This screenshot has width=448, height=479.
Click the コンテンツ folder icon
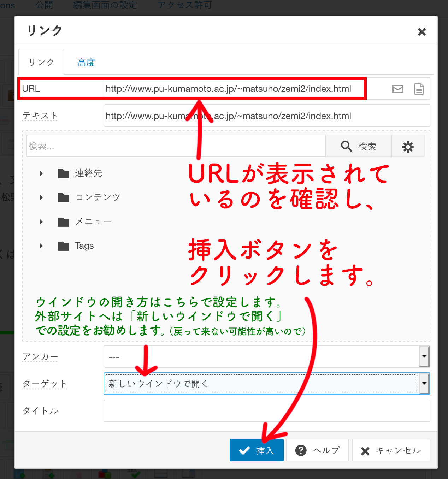(x=64, y=197)
